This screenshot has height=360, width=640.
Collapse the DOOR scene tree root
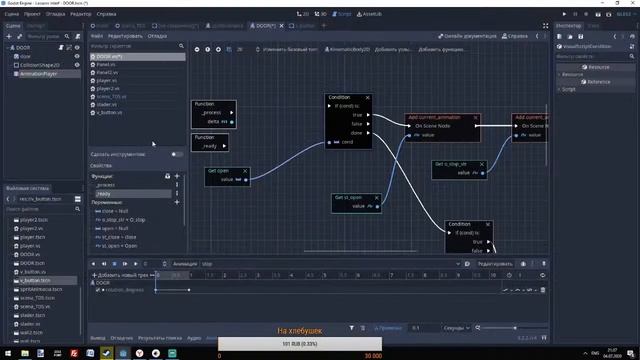8,48
